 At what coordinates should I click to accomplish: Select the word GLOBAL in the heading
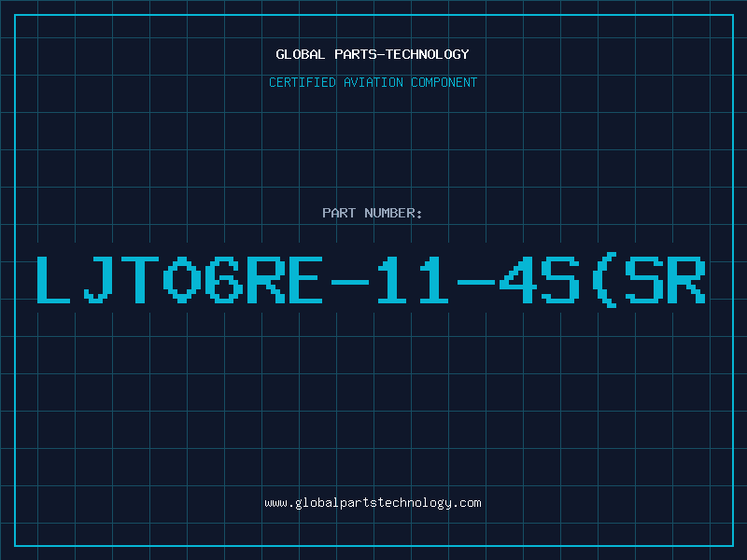click(x=300, y=54)
